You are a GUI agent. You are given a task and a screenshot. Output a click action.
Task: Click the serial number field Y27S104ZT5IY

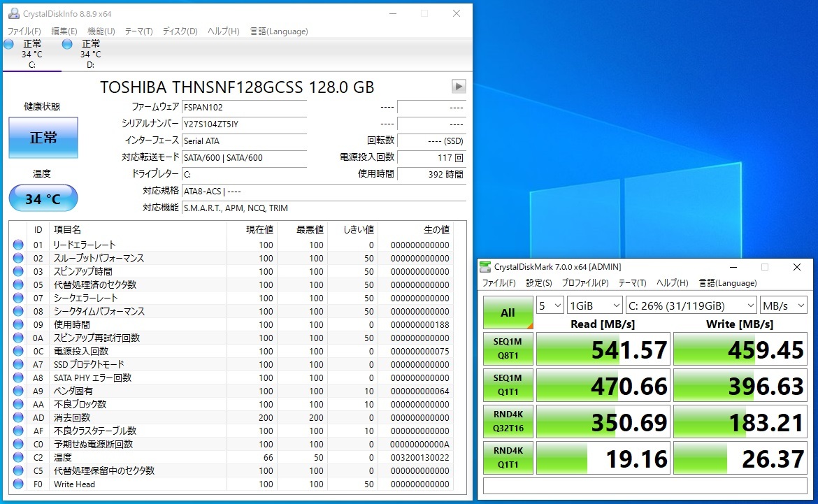244,124
